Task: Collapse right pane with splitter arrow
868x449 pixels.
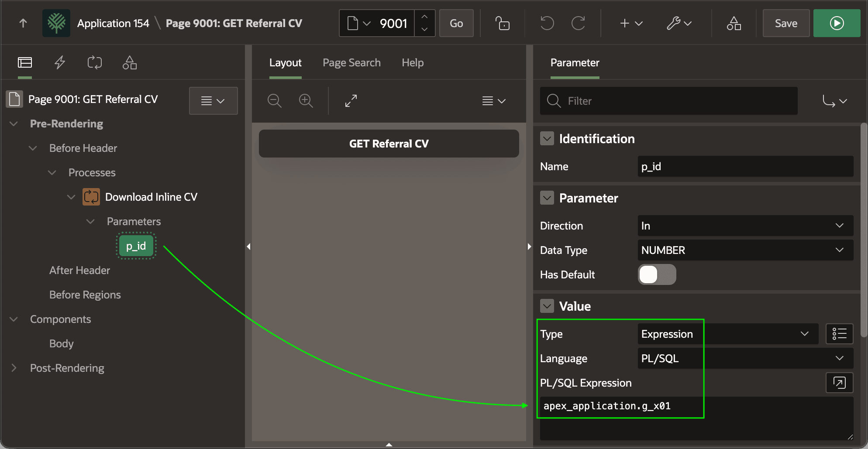Action: coord(529,247)
